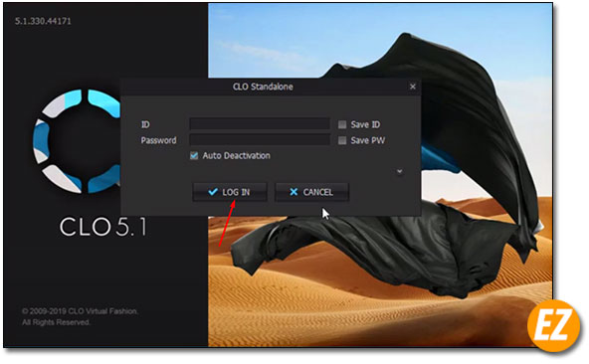Image resolution: width=589 pixels, height=364 pixels.
Task: Click the CLO ring logo
Action: pos(77,141)
